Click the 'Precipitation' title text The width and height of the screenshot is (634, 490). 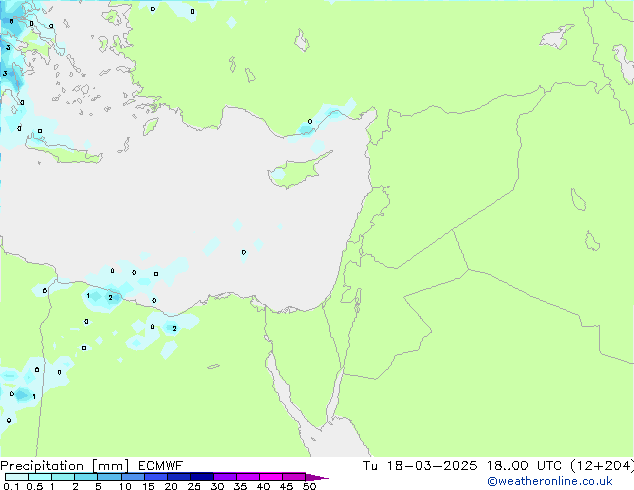(x=42, y=466)
